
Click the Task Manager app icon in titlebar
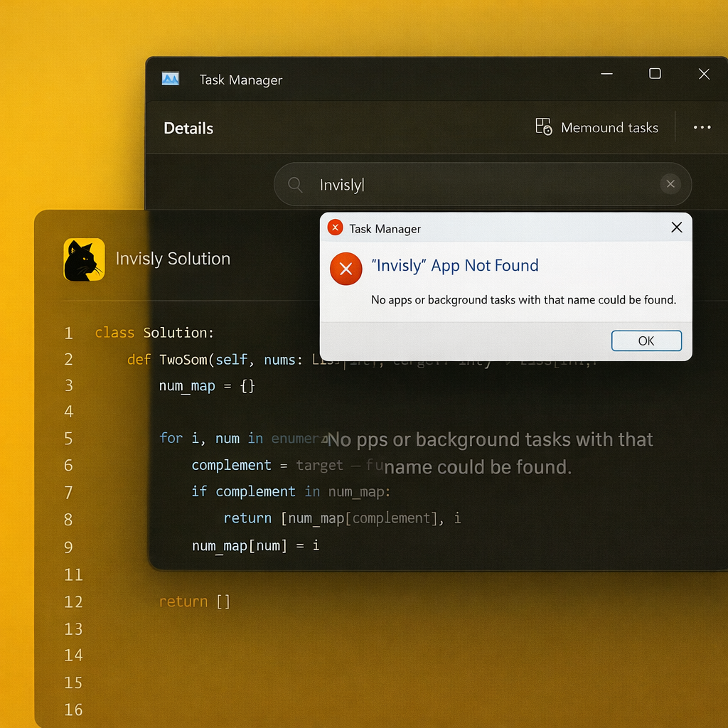click(170, 79)
